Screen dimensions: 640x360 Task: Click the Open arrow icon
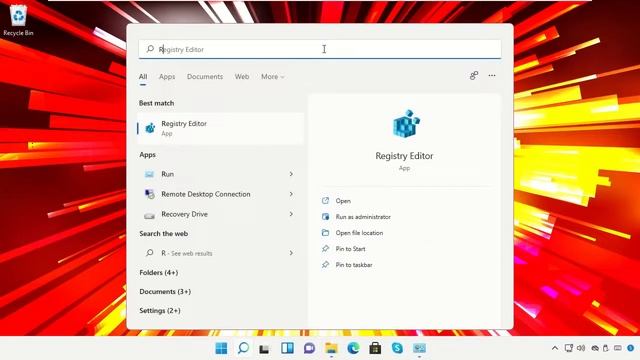coord(325,200)
